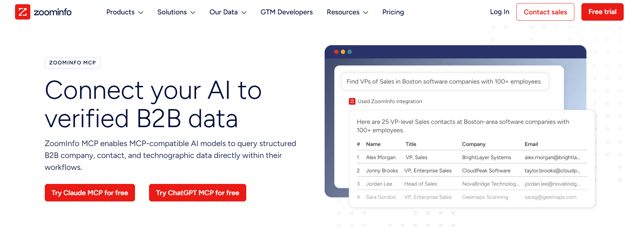
Task: Expand the Resources chevron arrow
Action: pyautogui.click(x=366, y=13)
